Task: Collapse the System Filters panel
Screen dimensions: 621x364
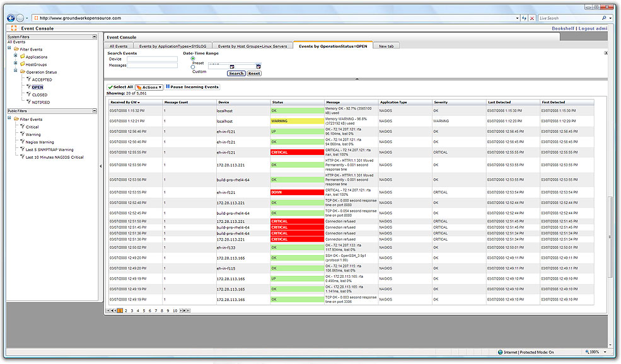Action: point(94,37)
